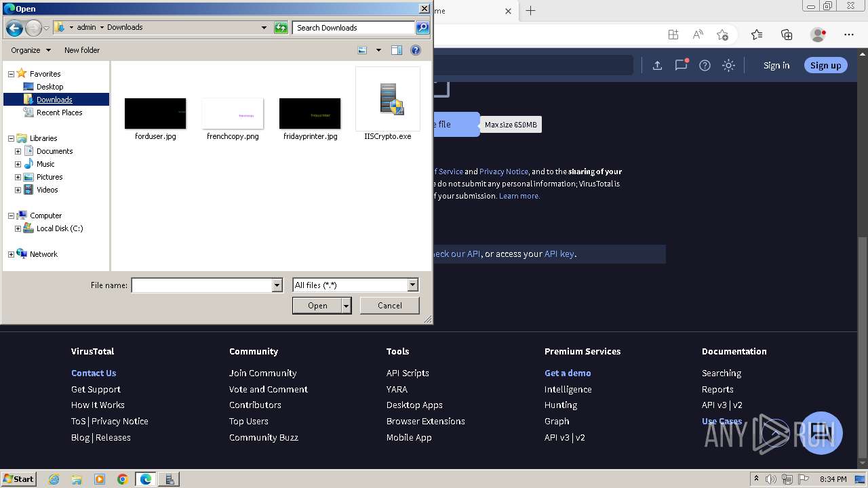
Task: Open Edge Settings and more menu
Action: tap(849, 35)
